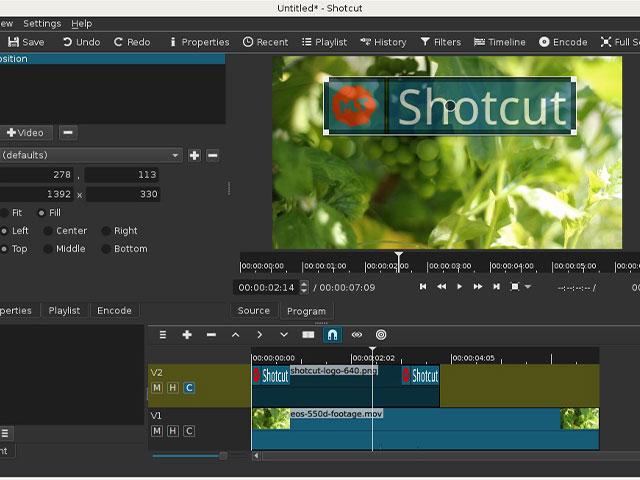This screenshot has height=480, width=640.
Task: Choose Top vertical alignment
Action: (x=14, y=249)
